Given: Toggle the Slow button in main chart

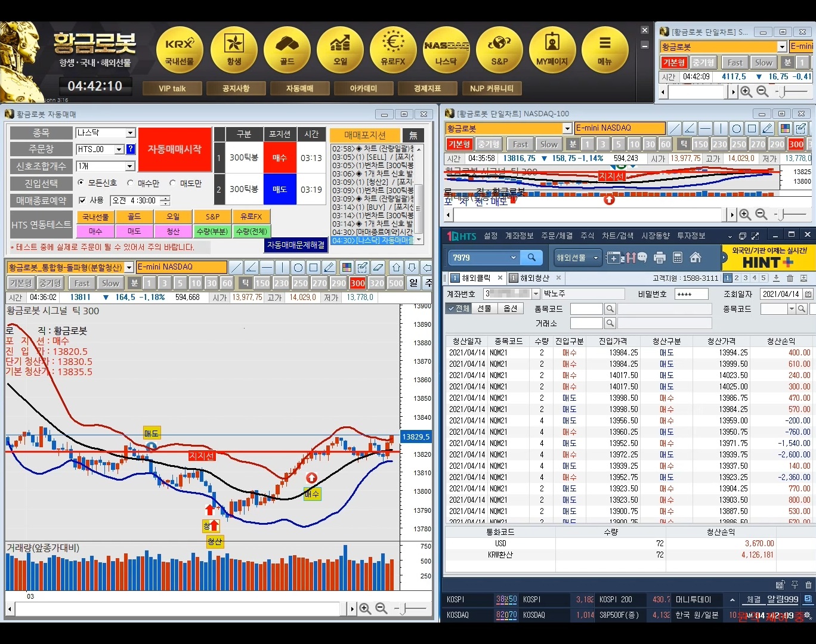Looking at the screenshot, I should [110, 283].
